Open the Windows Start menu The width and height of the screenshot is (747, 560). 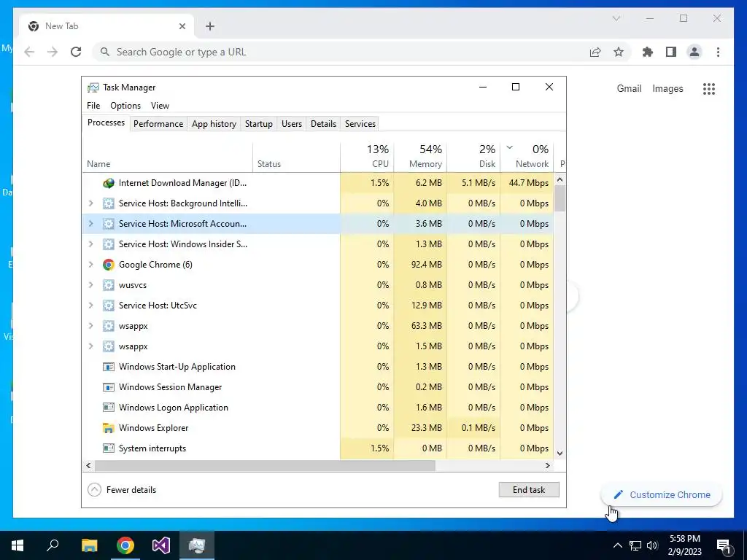(18, 545)
